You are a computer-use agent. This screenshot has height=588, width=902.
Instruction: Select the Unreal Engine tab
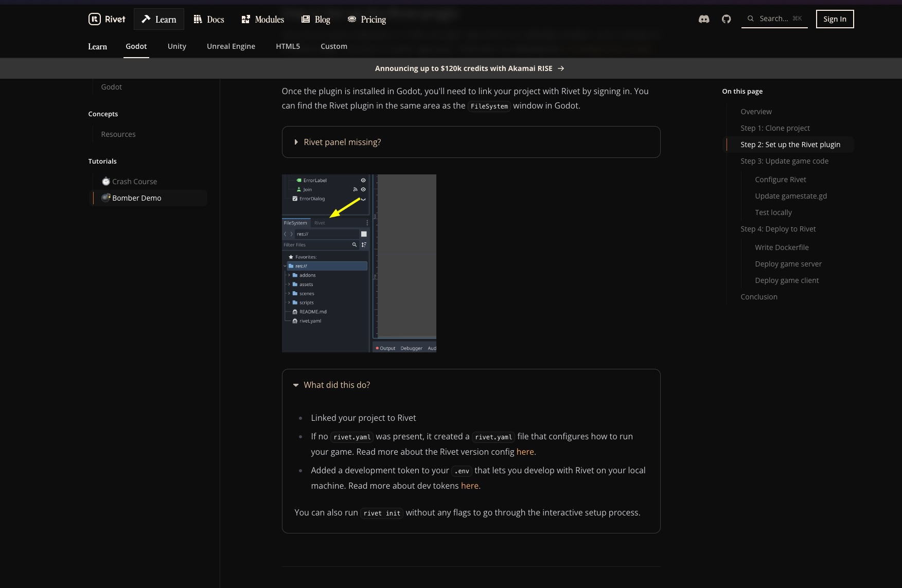click(x=231, y=46)
